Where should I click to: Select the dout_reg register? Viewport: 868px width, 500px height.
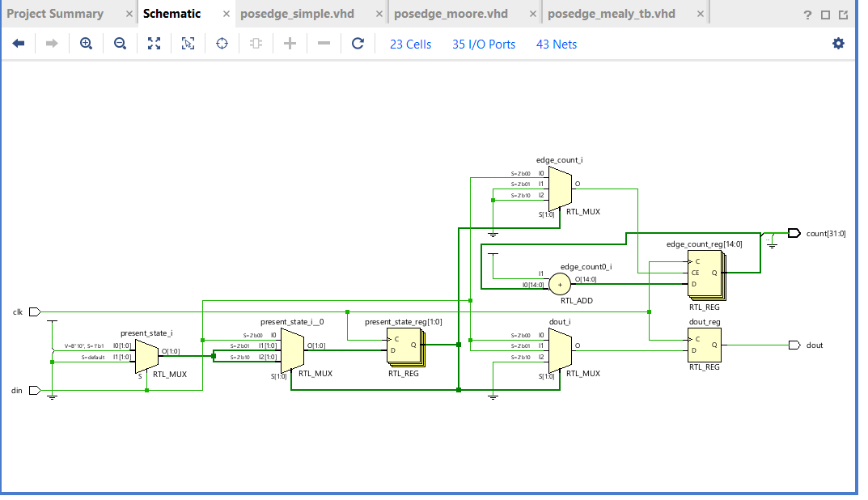coord(703,345)
